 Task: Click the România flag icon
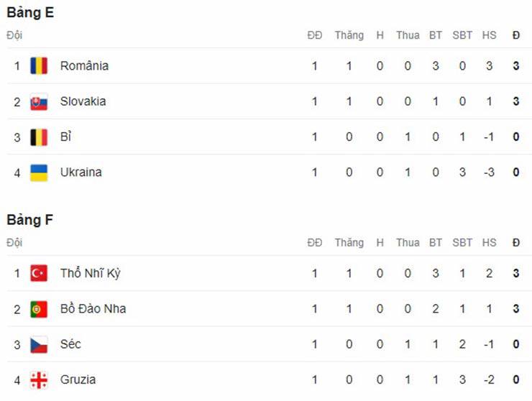pos(39,66)
